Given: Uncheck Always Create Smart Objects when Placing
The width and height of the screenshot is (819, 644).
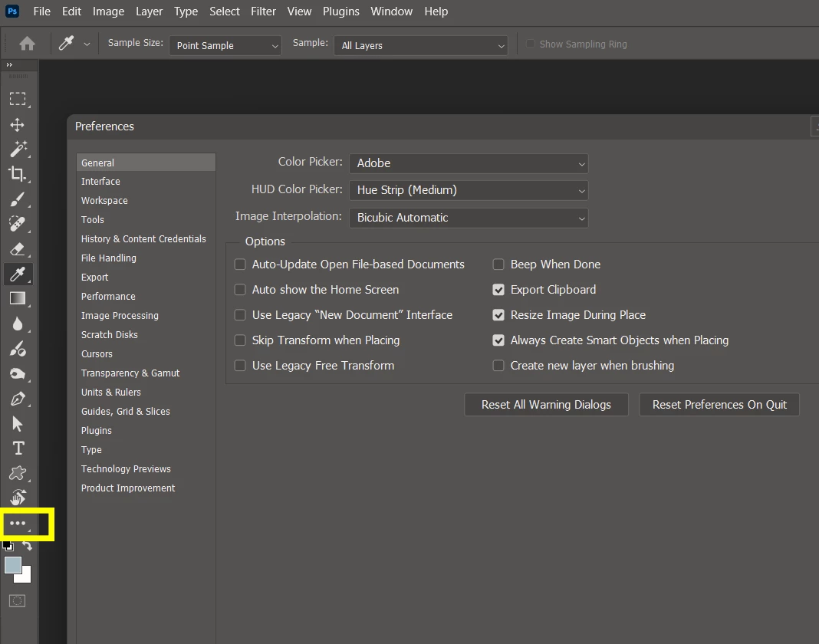Looking at the screenshot, I should 498,340.
